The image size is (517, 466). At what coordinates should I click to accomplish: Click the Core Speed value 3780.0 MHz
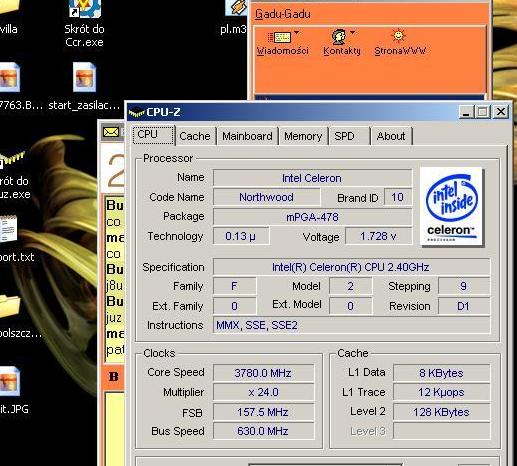(263, 373)
